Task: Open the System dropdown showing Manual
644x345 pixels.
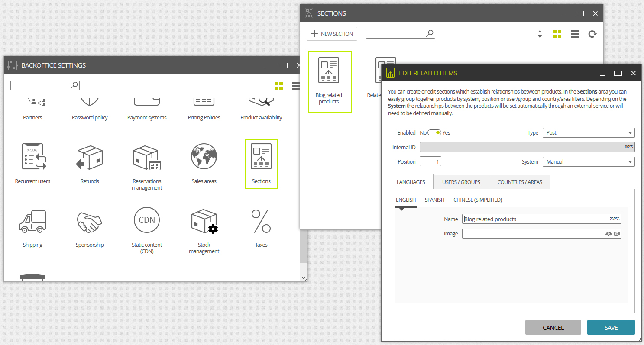Action: pos(589,162)
